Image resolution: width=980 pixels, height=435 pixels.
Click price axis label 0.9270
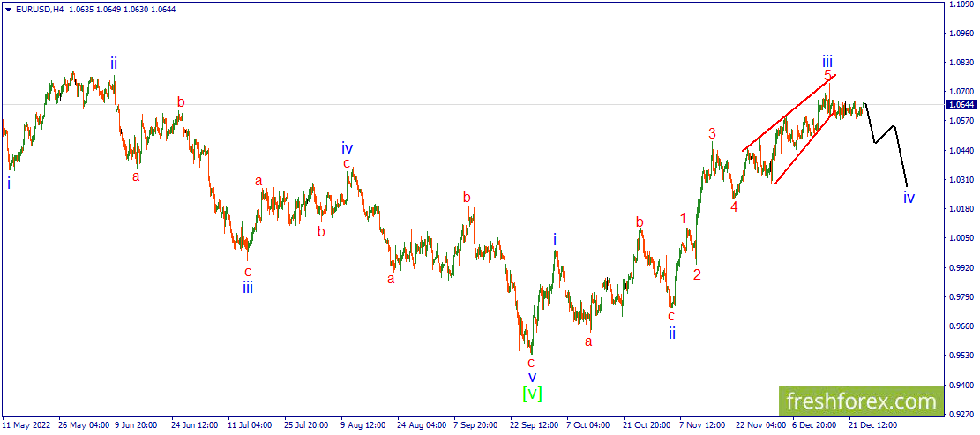pos(961,415)
